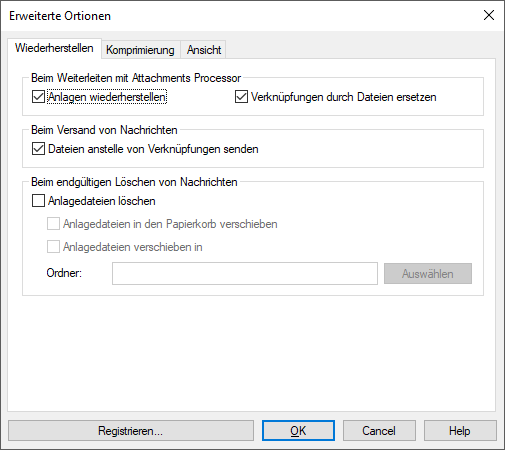This screenshot has height=450, width=505.
Task: Check Anlagedateien in den Papierkorb verschieben
Action: coord(53,224)
